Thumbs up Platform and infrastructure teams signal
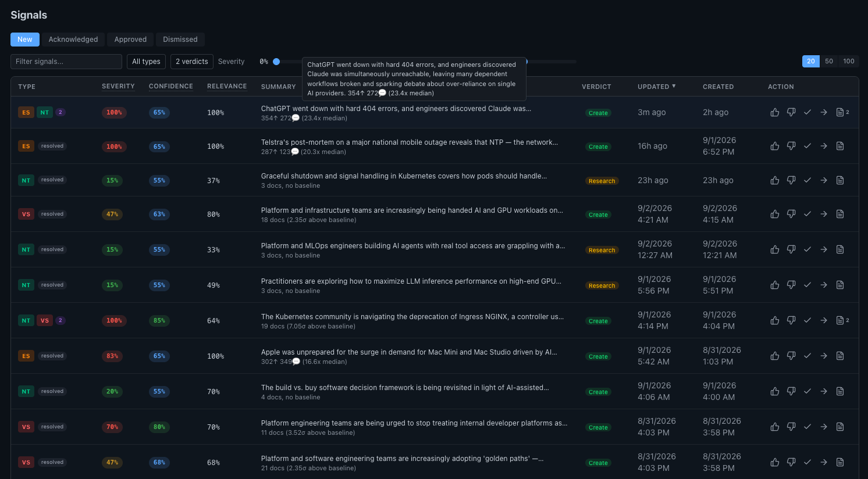 775,214
